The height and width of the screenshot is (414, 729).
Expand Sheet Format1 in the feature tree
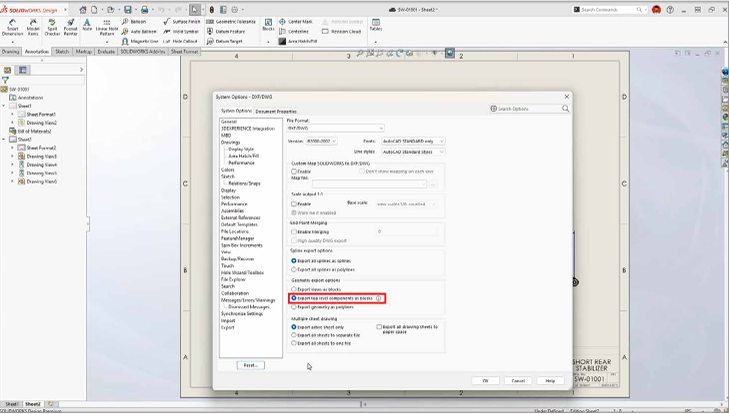(x=12, y=114)
